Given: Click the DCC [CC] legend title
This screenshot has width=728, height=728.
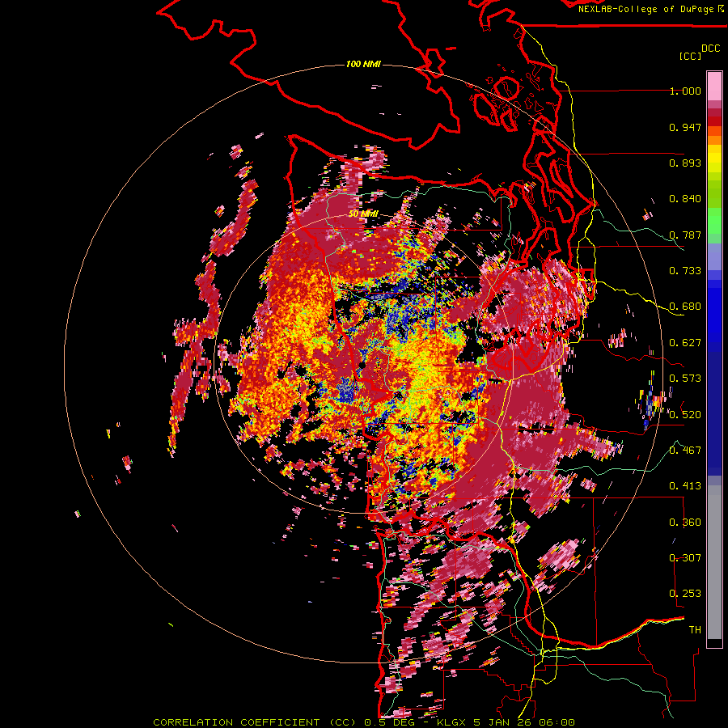Looking at the screenshot, I should [699, 52].
